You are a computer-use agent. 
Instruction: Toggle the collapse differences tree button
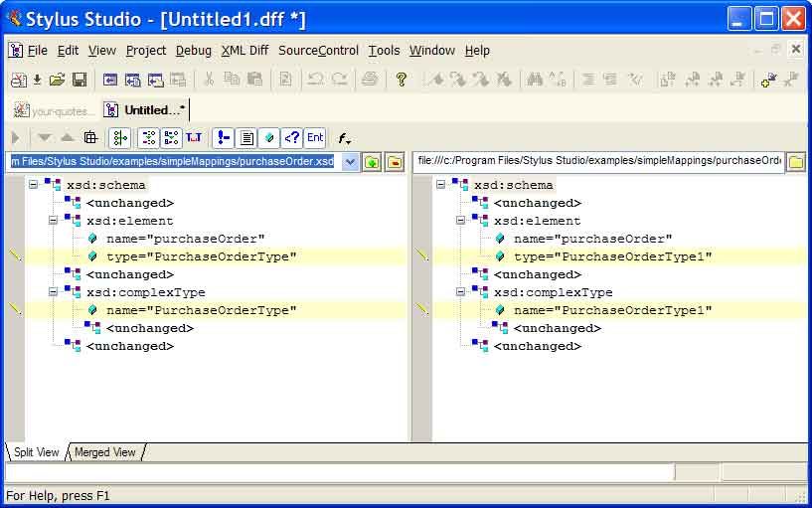(x=171, y=137)
